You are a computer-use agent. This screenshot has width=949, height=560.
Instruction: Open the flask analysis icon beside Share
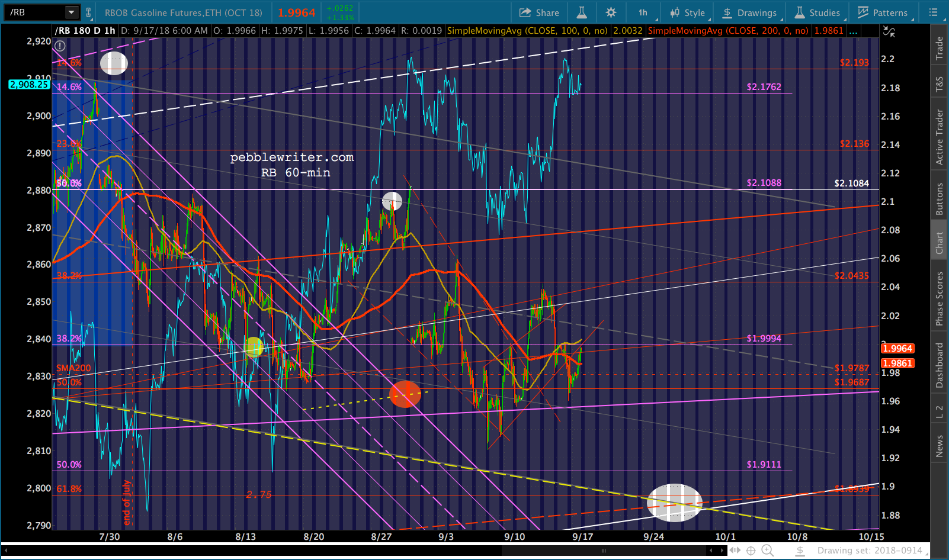(582, 12)
